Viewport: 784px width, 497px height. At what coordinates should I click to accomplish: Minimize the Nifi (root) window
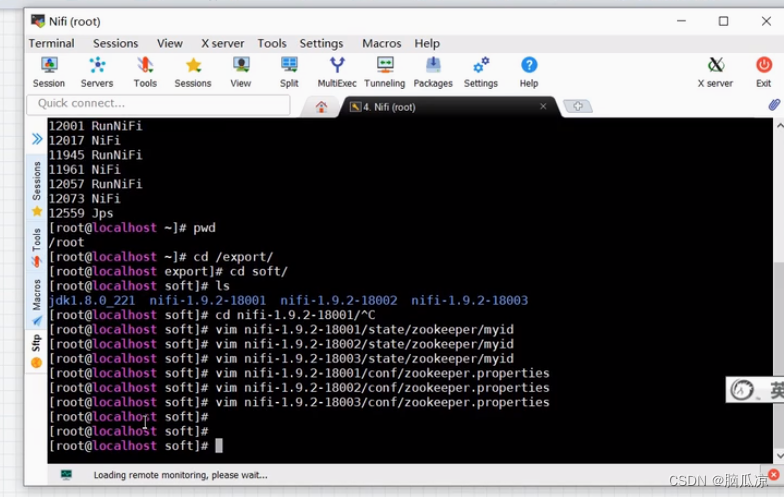tap(682, 21)
